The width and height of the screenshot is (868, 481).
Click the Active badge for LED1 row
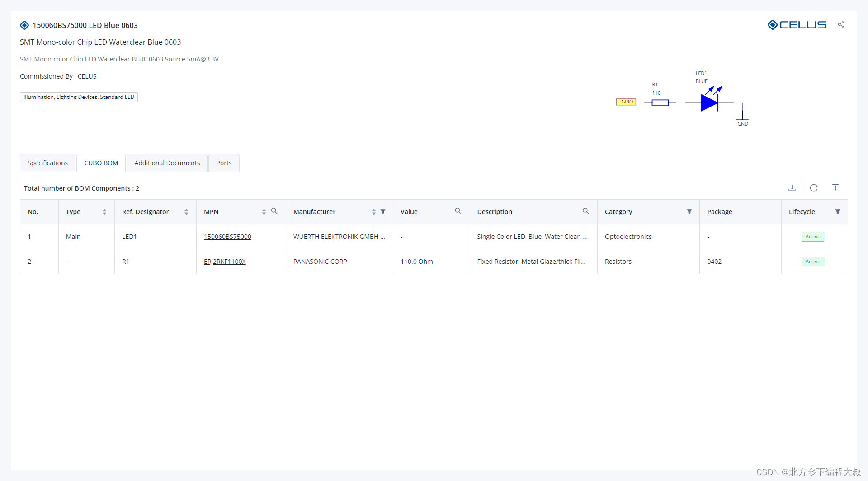click(x=812, y=237)
